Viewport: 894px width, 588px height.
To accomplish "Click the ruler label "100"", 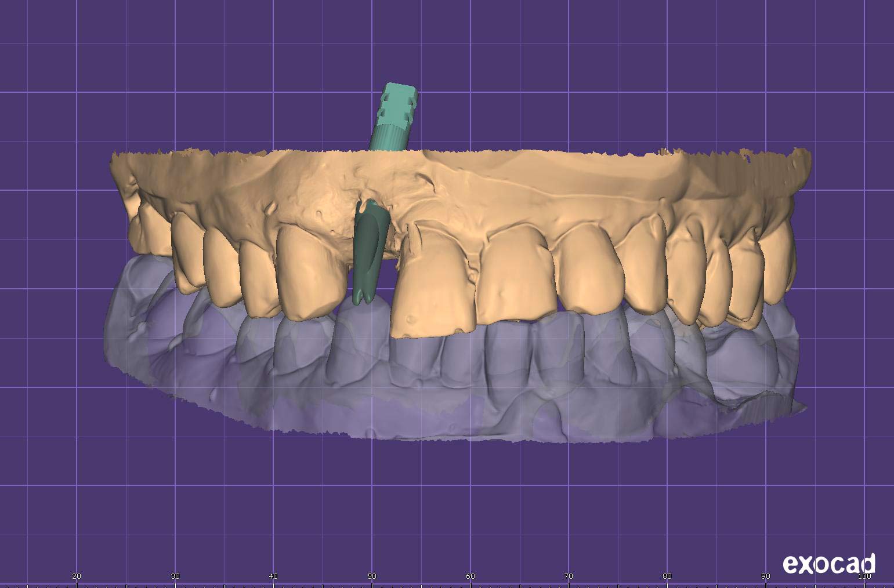I will [864, 576].
